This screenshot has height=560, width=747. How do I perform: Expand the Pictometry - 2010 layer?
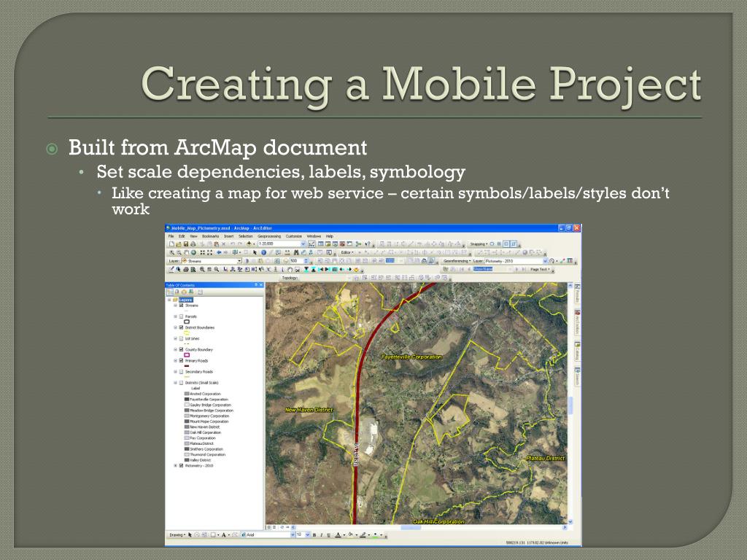175,465
